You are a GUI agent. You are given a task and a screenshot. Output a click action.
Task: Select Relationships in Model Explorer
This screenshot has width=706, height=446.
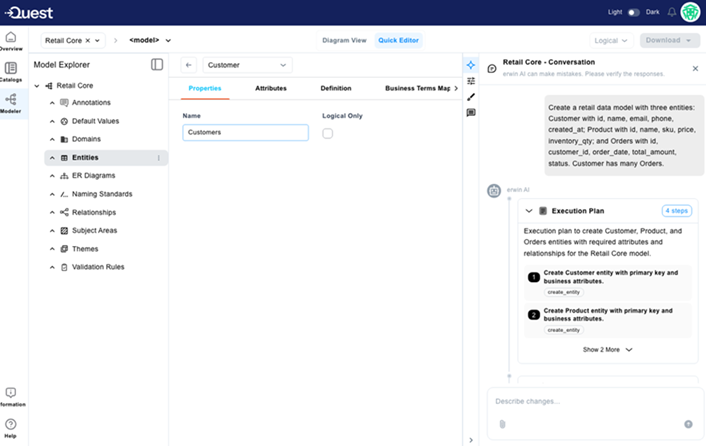click(94, 212)
